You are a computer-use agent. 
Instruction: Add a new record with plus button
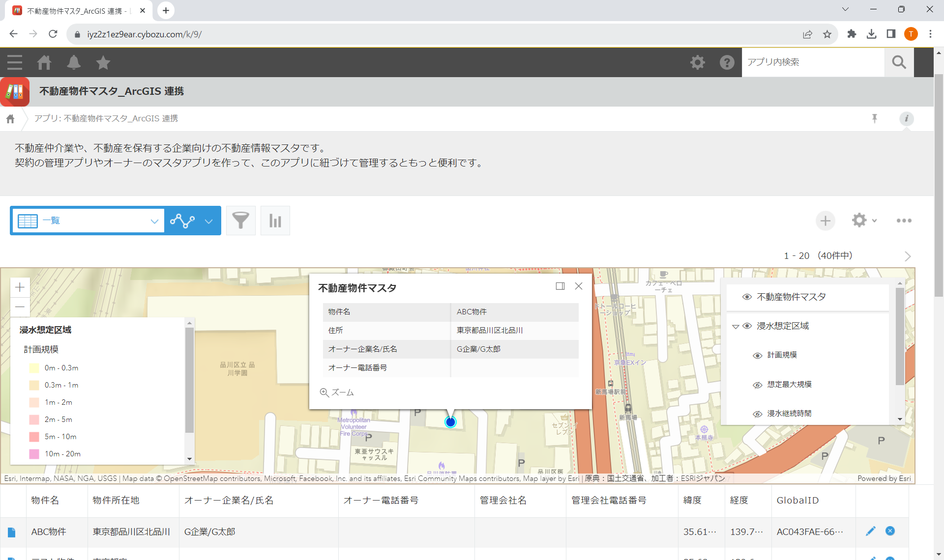(825, 221)
